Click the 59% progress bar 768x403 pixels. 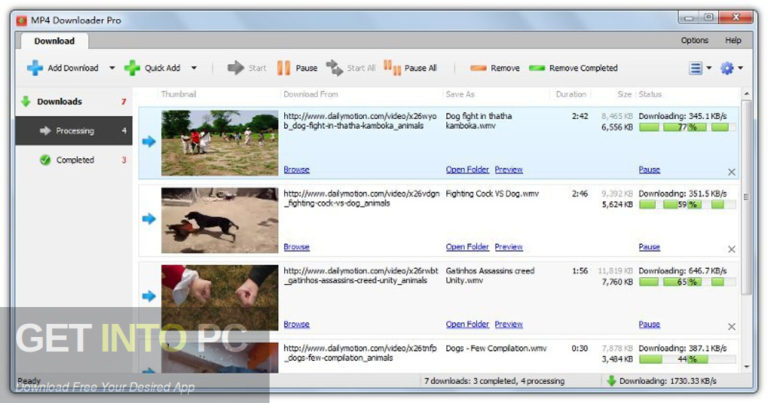point(687,205)
